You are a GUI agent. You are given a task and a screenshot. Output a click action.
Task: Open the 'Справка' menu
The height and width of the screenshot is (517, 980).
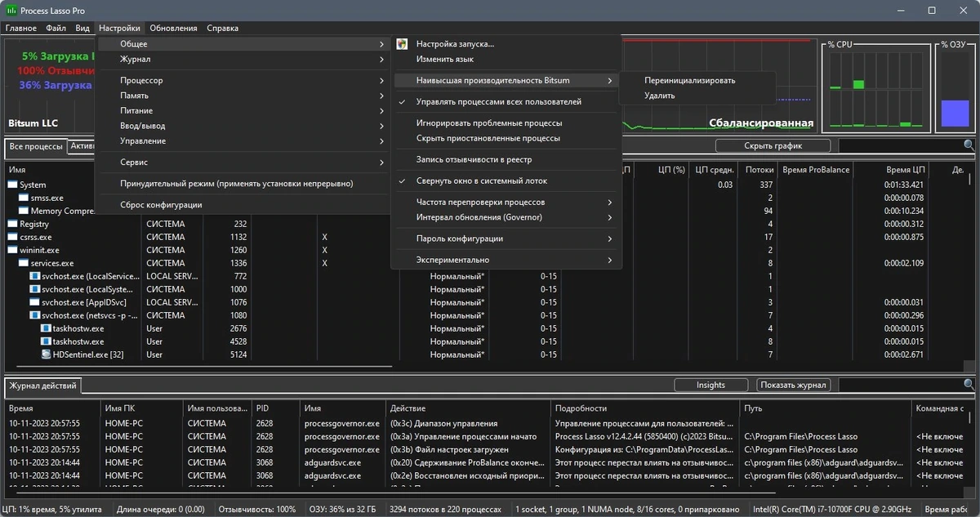[x=223, y=28]
